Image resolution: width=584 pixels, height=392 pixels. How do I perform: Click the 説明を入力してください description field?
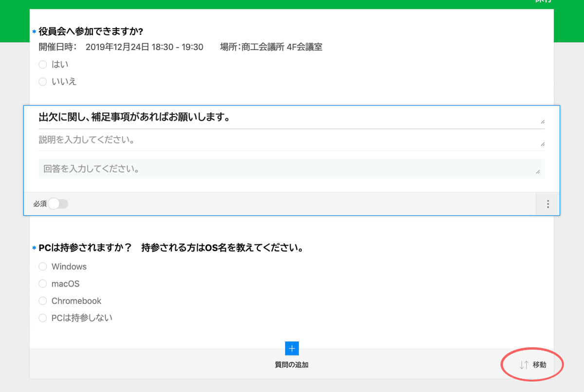(x=195, y=140)
